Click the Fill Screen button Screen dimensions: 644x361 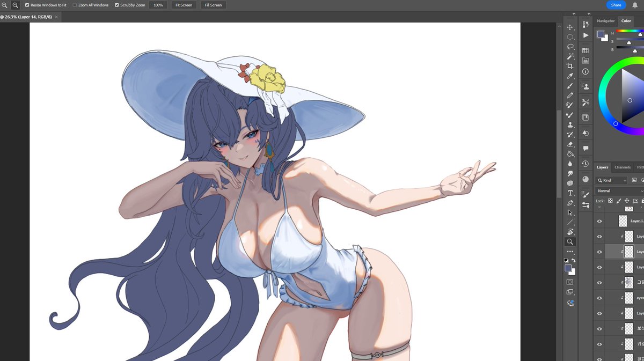pyautogui.click(x=213, y=5)
